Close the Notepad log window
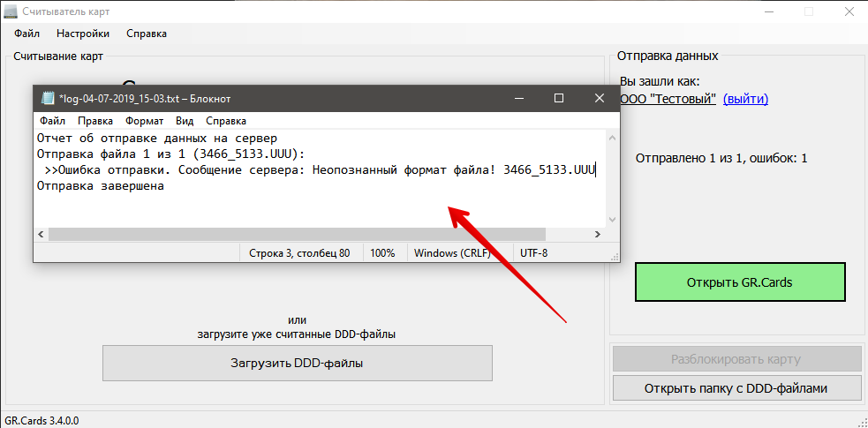The height and width of the screenshot is (428, 868). pyautogui.click(x=600, y=99)
